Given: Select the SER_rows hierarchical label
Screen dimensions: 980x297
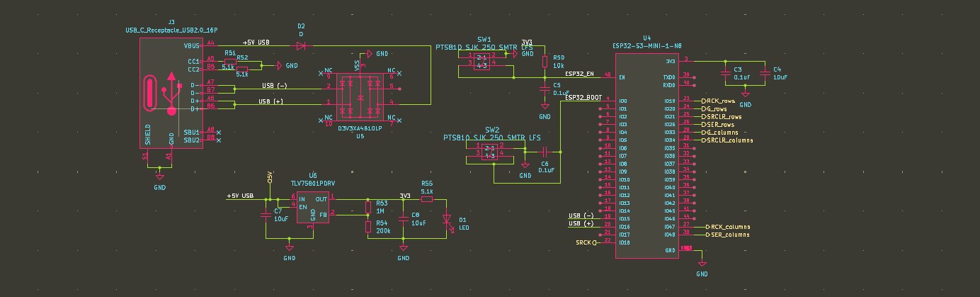Looking at the screenshot, I should coord(717,125).
